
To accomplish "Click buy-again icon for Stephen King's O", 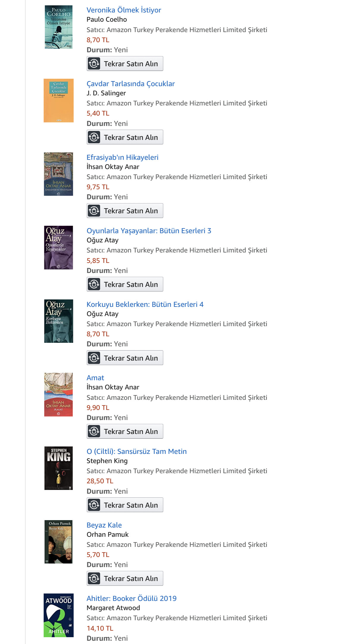I will point(94,505).
